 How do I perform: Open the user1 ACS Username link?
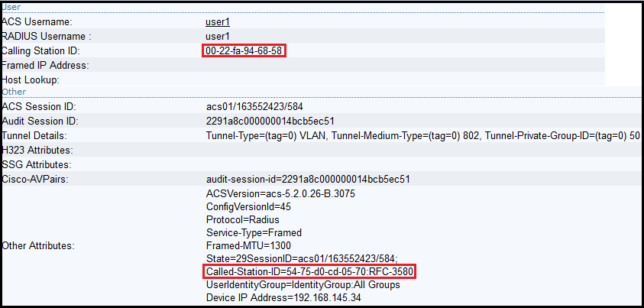(x=218, y=21)
